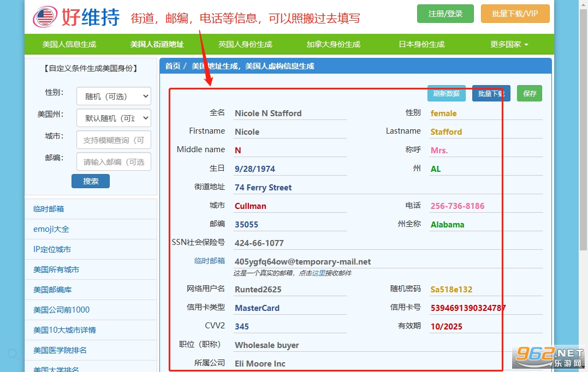588x372 pixels.
Task: Click the orange 批量下载/VIP button
Action: (x=515, y=14)
